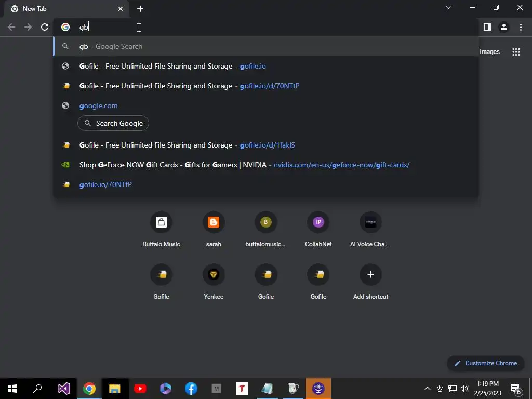Open the Gofile shortcut left of Yenkee

point(161,282)
